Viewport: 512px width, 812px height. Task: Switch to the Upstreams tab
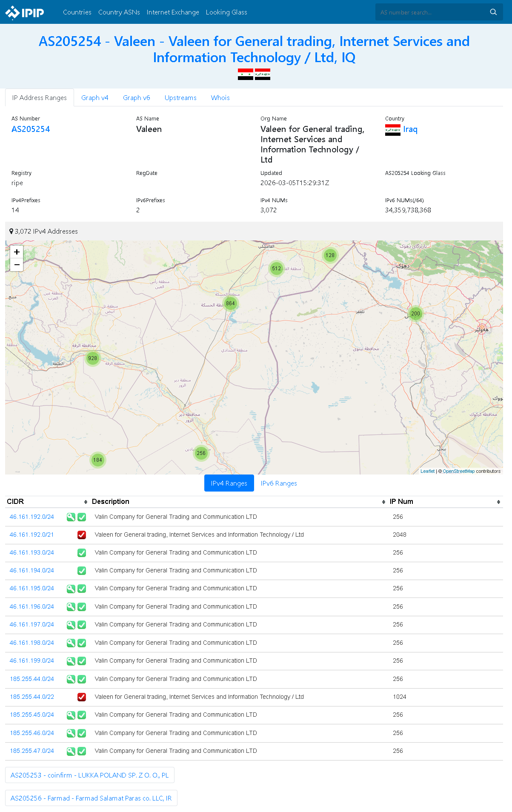pyautogui.click(x=180, y=98)
